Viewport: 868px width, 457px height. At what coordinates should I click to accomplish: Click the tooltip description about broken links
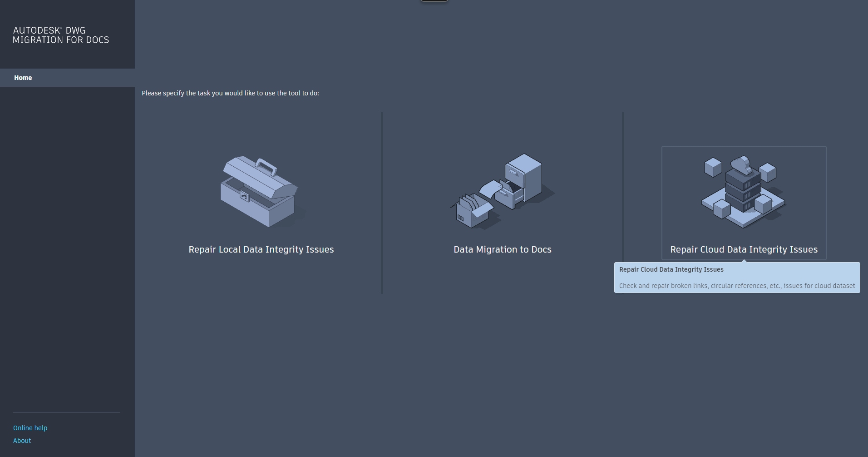[737, 286]
